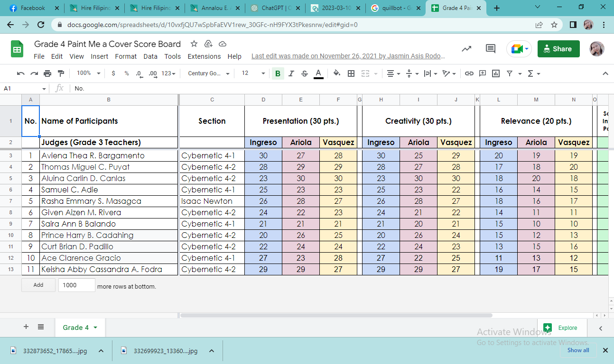The image size is (614, 364).
Task: Expand the side panel arrow
Action: click(601, 328)
